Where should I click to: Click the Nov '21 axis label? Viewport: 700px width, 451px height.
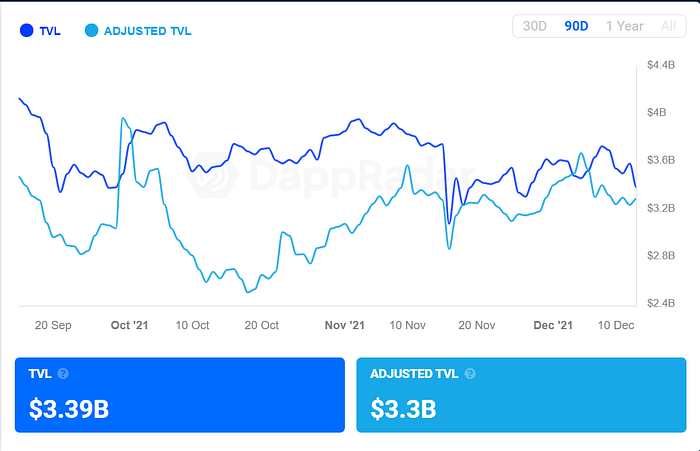pyautogui.click(x=346, y=325)
